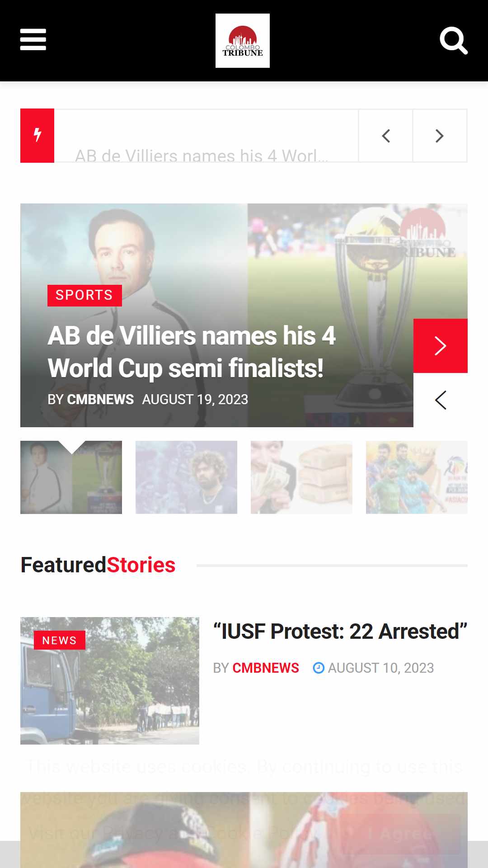Click the red CMBNEWS author link
488x868 pixels.
(266, 668)
